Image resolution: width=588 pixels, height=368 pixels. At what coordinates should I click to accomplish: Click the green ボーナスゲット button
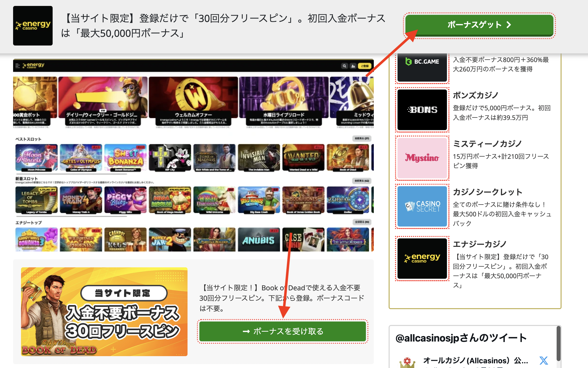pos(479,25)
